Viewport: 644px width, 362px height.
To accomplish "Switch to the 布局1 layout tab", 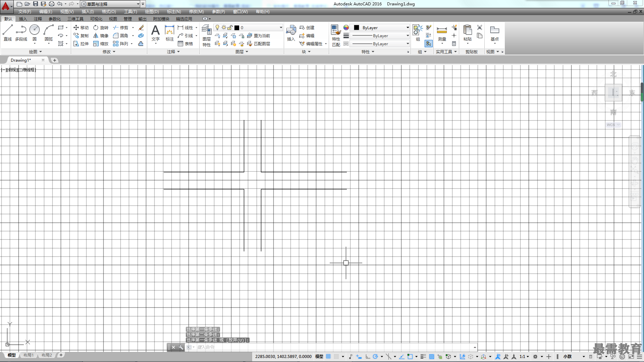I will (x=29, y=355).
